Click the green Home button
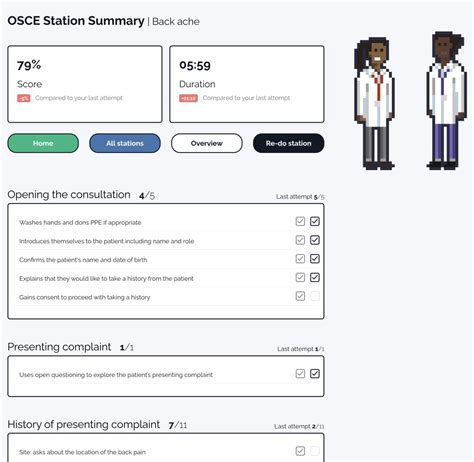The height and width of the screenshot is (462, 474). (43, 143)
